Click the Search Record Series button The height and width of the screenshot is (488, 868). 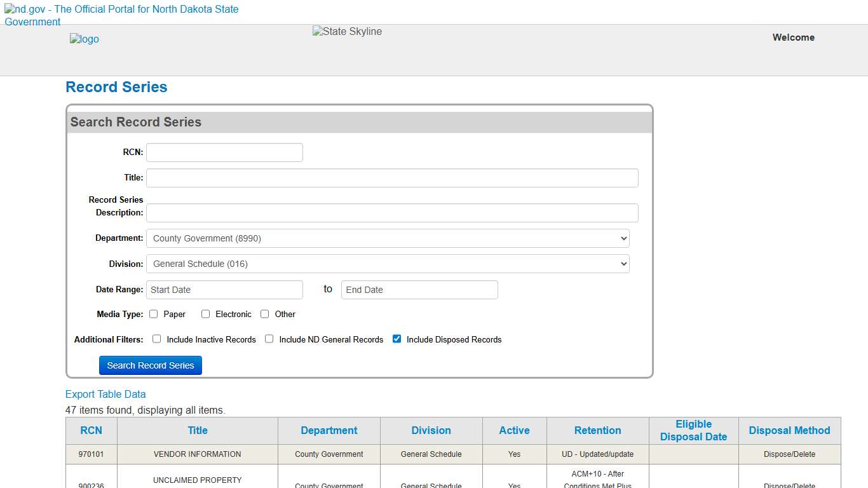click(150, 365)
